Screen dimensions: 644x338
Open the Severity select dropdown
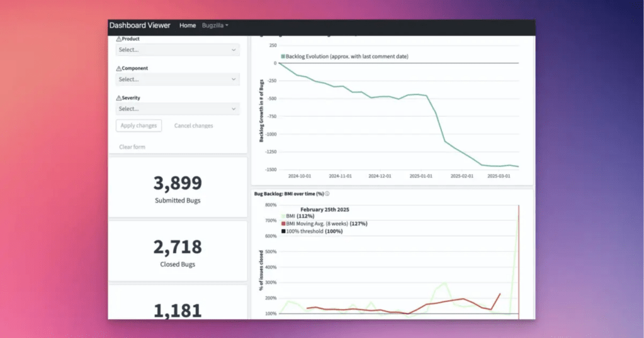coord(178,109)
